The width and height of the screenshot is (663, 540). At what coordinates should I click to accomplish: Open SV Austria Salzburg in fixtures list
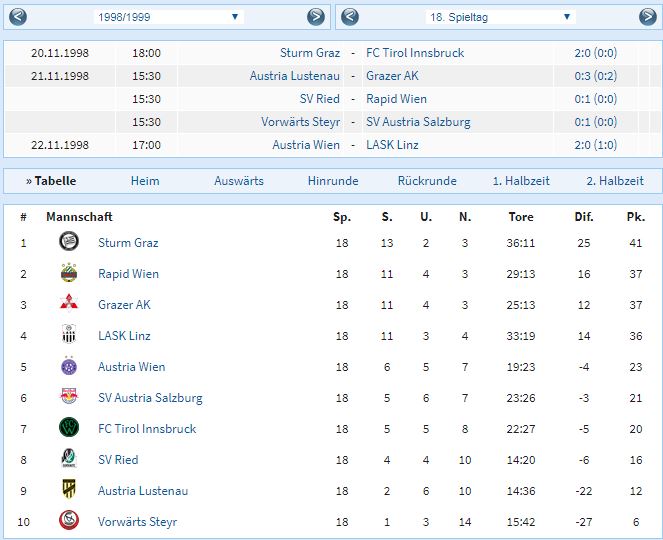tap(418, 122)
